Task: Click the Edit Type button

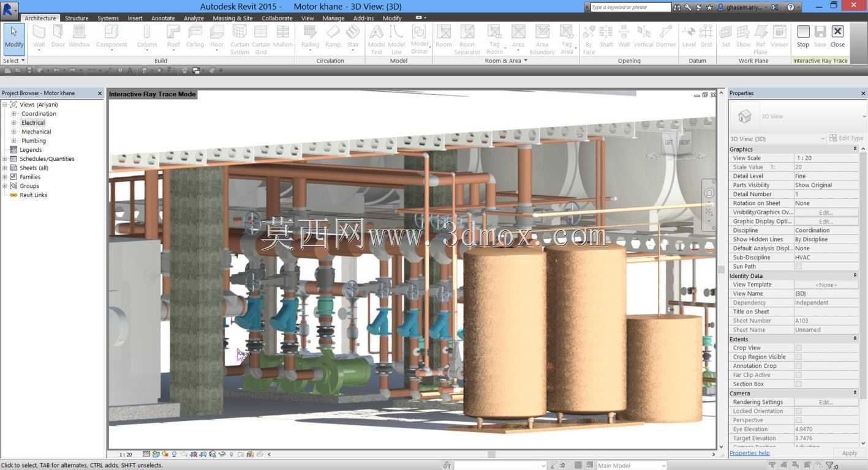Action: pyautogui.click(x=846, y=138)
